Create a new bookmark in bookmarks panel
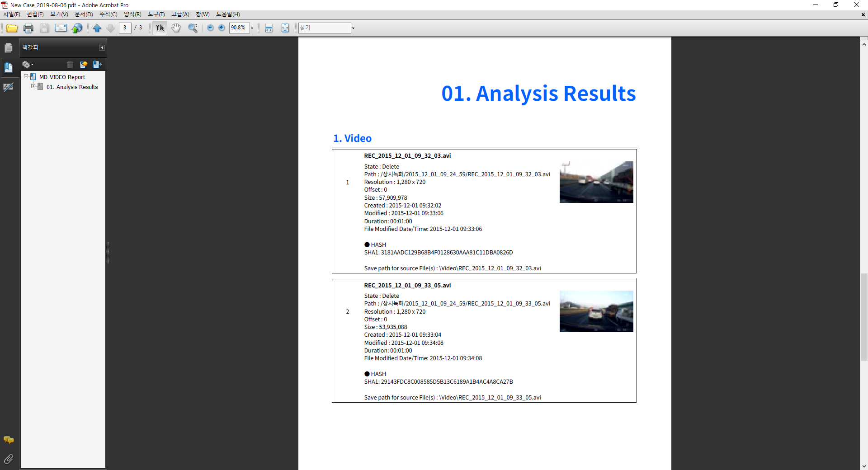Image resolution: width=868 pixels, height=470 pixels. pyautogui.click(x=83, y=65)
